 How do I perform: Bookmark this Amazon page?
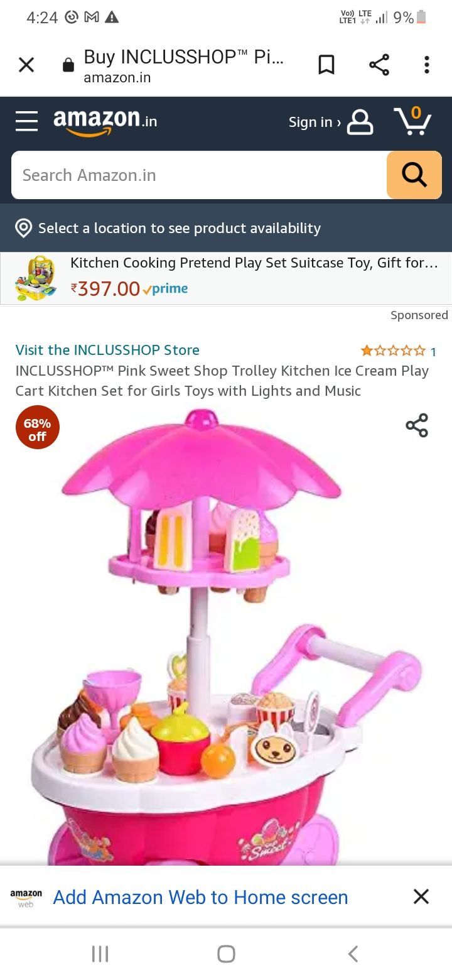[326, 65]
